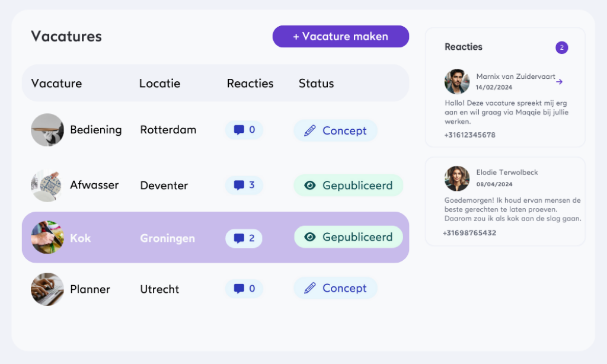Click the comment icon in Planner row
Screen dimensions: 607x364
(239, 289)
